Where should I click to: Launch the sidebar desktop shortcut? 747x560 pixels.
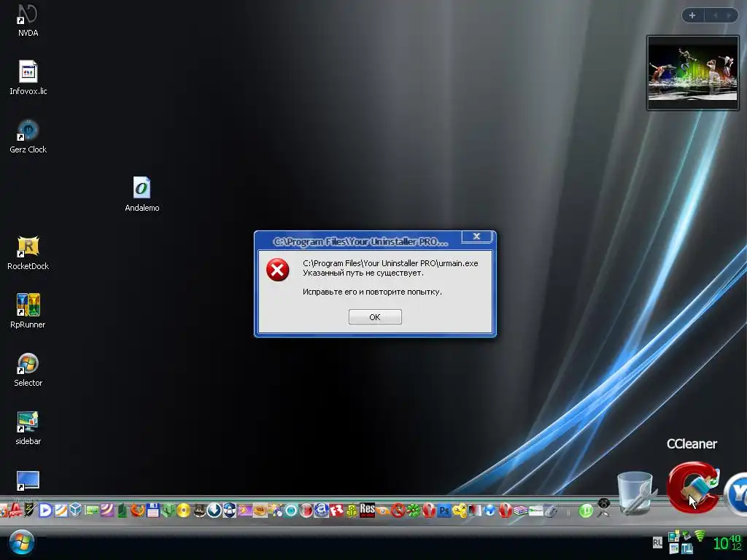[x=28, y=427]
